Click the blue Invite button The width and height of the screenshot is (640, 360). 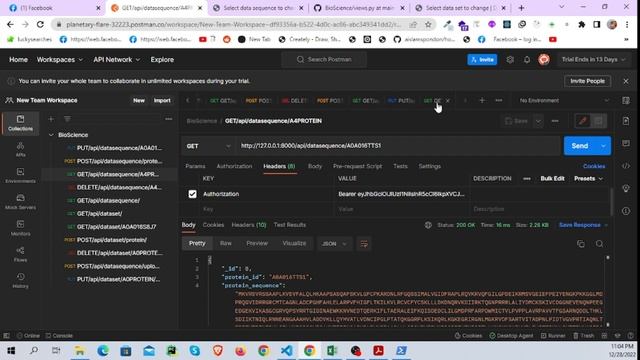point(482,60)
